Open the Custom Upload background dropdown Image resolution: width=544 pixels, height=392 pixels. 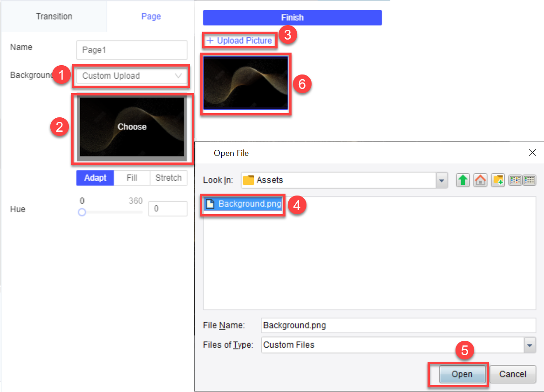(x=131, y=76)
